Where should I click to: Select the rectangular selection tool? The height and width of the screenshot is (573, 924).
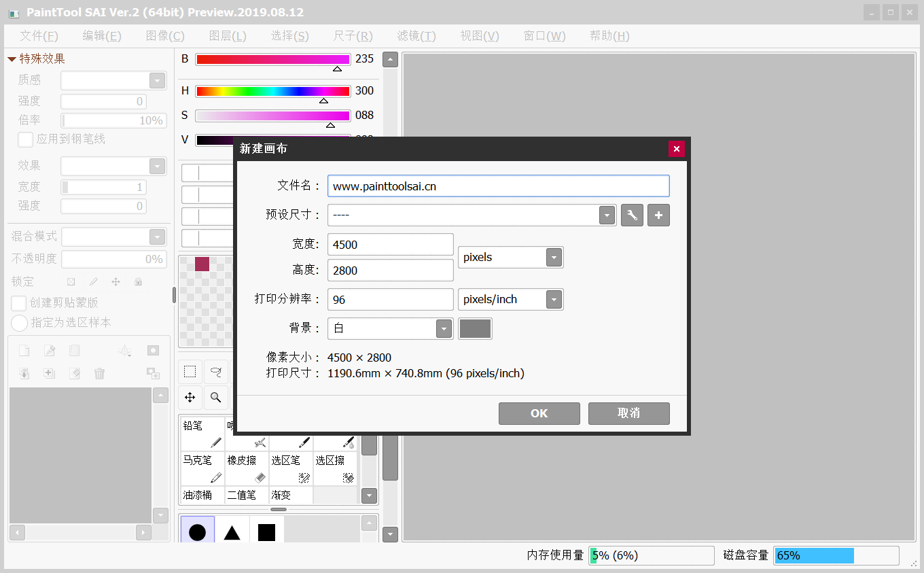coord(190,372)
